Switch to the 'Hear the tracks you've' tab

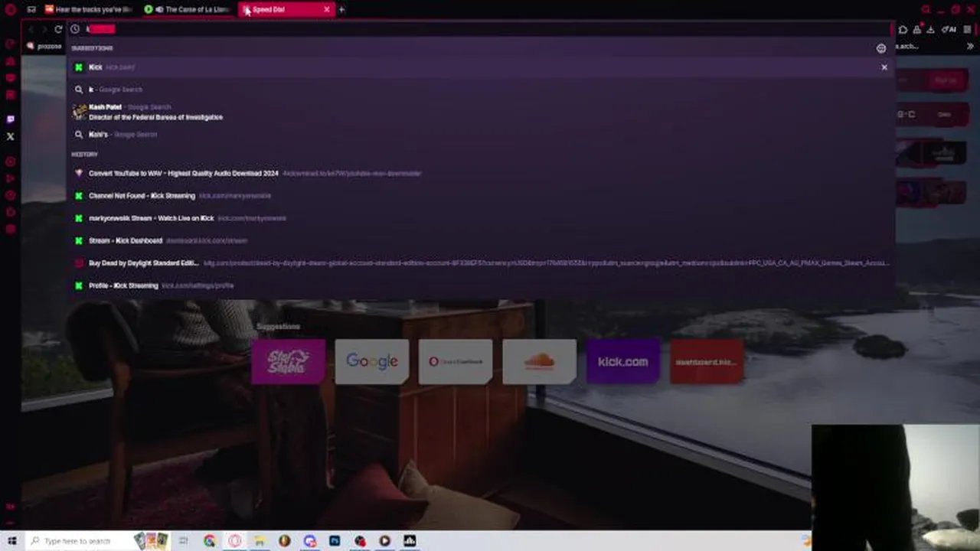[x=89, y=10]
